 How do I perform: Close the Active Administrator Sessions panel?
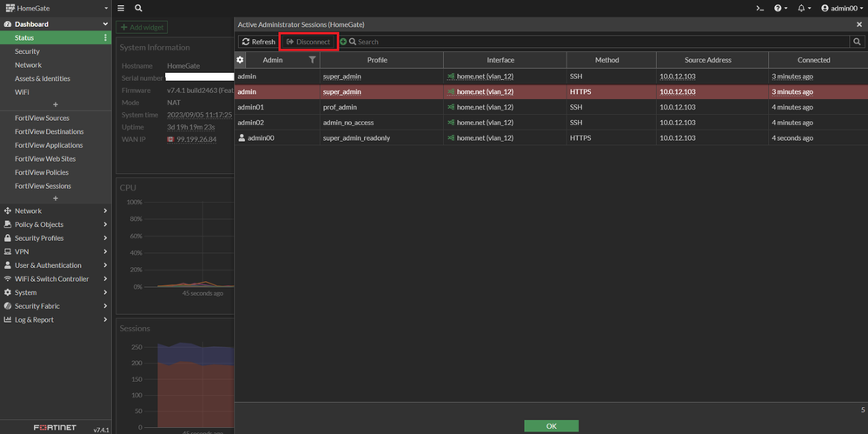click(x=859, y=24)
